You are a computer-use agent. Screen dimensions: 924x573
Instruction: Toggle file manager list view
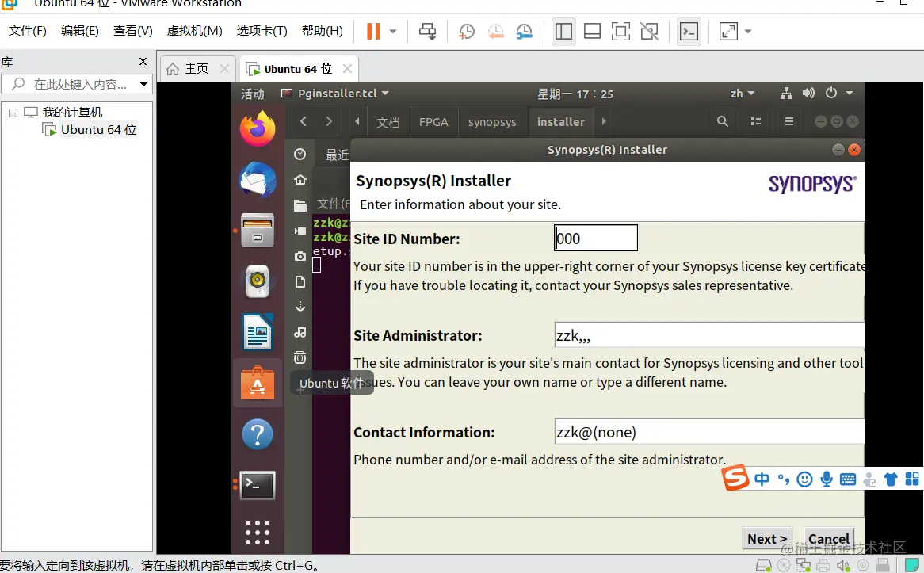755,121
